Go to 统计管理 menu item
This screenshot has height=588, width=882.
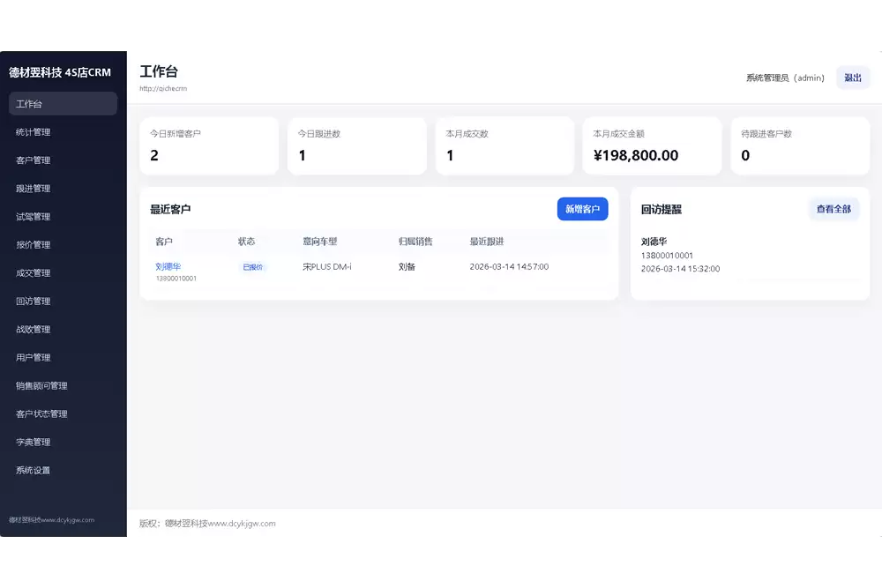coord(34,132)
